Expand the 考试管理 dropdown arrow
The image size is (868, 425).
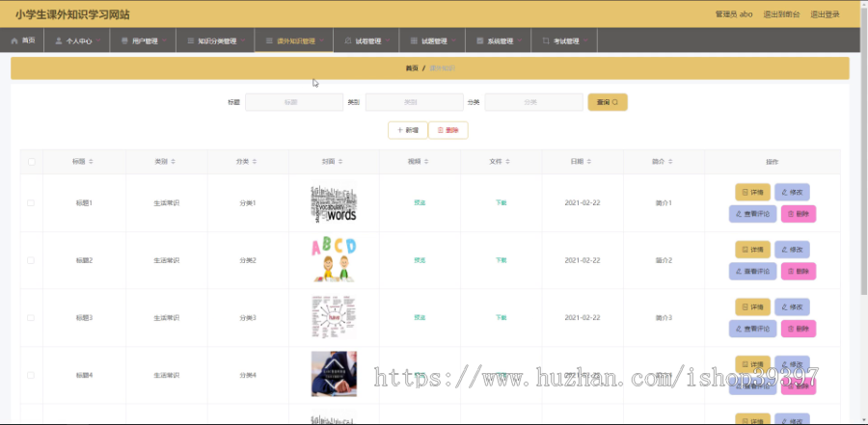[585, 40]
